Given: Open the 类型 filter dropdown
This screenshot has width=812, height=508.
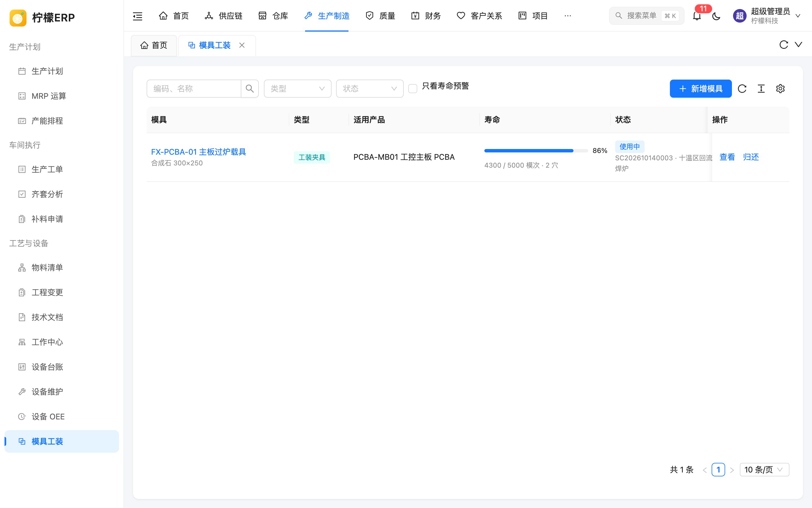Looking at the screenshot, I should point(298,89).
